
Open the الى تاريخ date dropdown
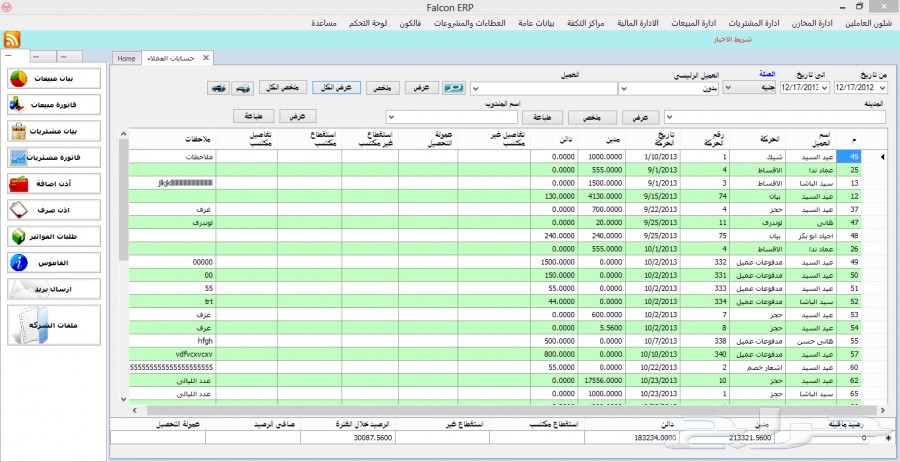[x=825, y=88]
